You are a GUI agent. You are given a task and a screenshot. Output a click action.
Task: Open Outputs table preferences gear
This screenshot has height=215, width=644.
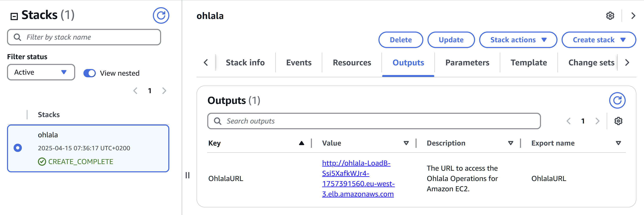coord(618,121)
